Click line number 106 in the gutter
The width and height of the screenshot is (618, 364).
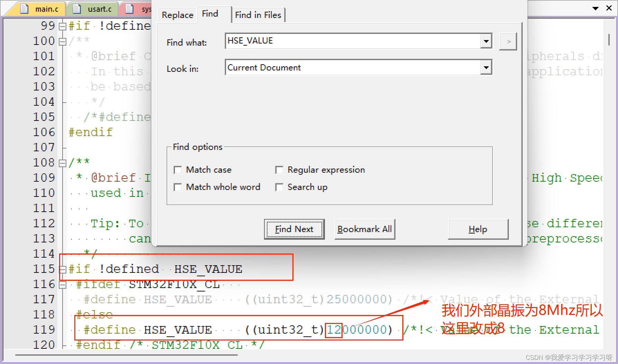tap(44, 132)
